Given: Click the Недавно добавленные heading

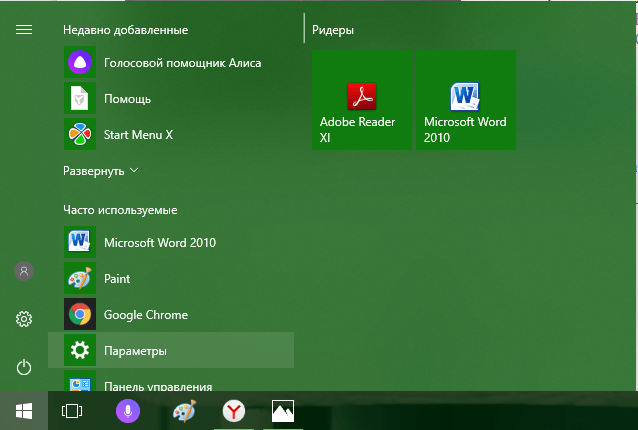Looking at the screenshot, I should tap(125, 30).
